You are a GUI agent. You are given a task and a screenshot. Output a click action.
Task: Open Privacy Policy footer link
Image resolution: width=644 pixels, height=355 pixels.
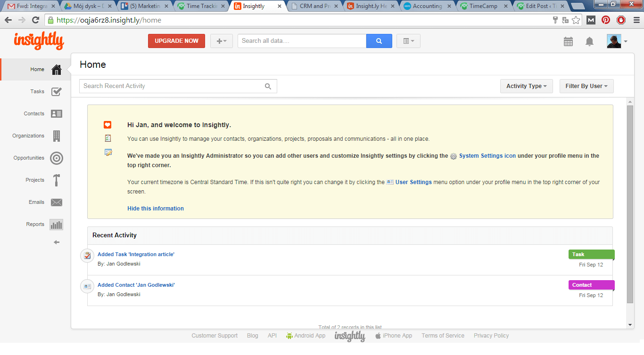tap(491, 336)
